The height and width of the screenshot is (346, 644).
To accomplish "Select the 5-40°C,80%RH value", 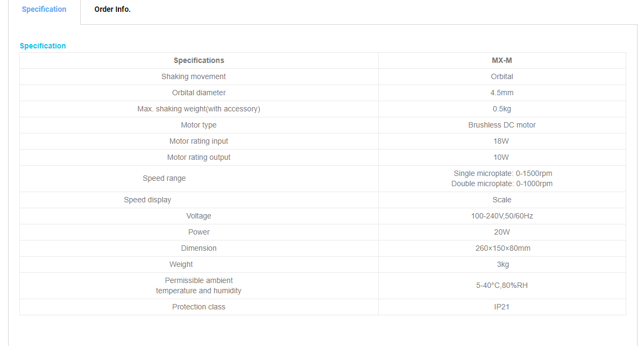I will 502,285.
